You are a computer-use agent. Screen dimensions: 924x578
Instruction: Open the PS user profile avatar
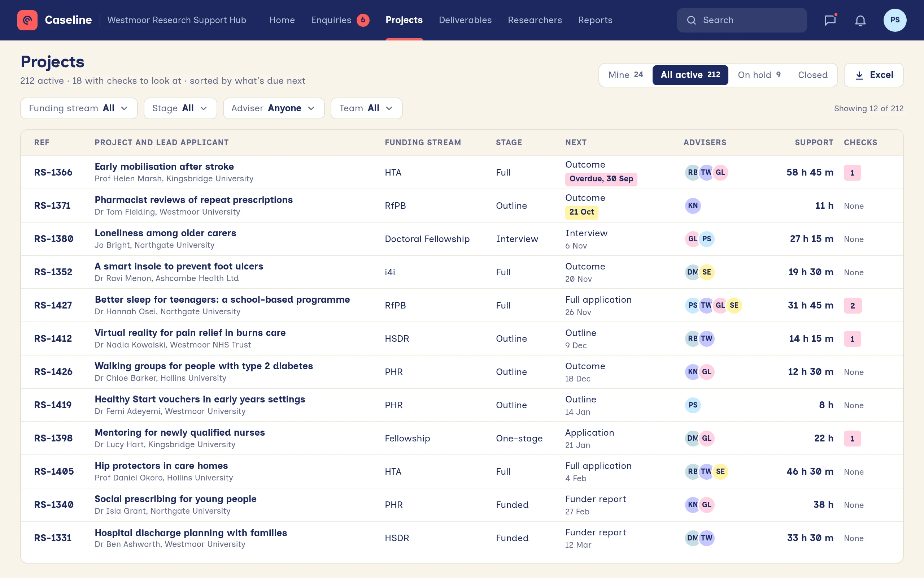[895, 20]
